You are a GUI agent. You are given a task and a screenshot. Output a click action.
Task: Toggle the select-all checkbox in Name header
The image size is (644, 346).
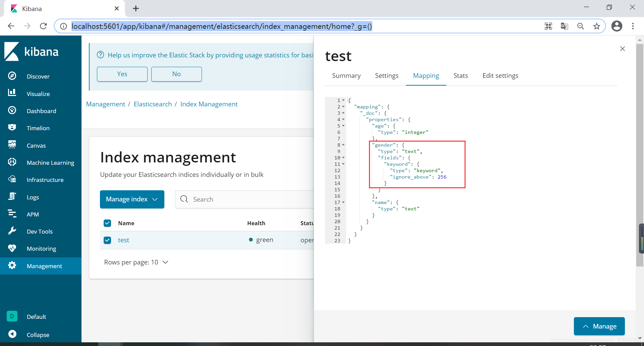click(x=107, y=223)
